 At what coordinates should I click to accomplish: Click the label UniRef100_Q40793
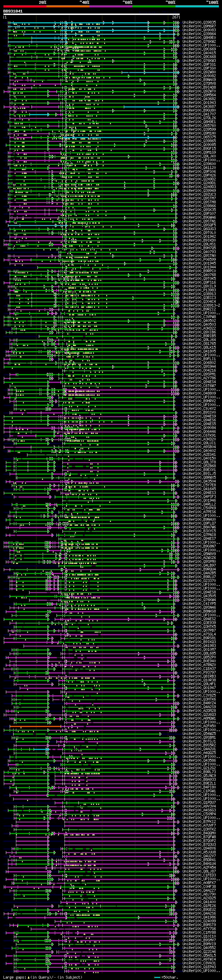[x=199, y=252]
